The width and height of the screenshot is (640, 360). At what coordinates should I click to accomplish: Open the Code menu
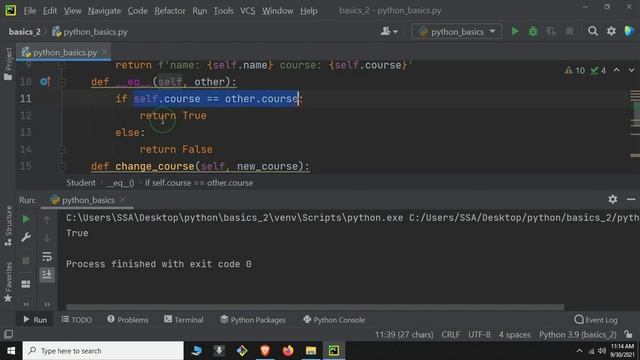click(x=138, y=11)
